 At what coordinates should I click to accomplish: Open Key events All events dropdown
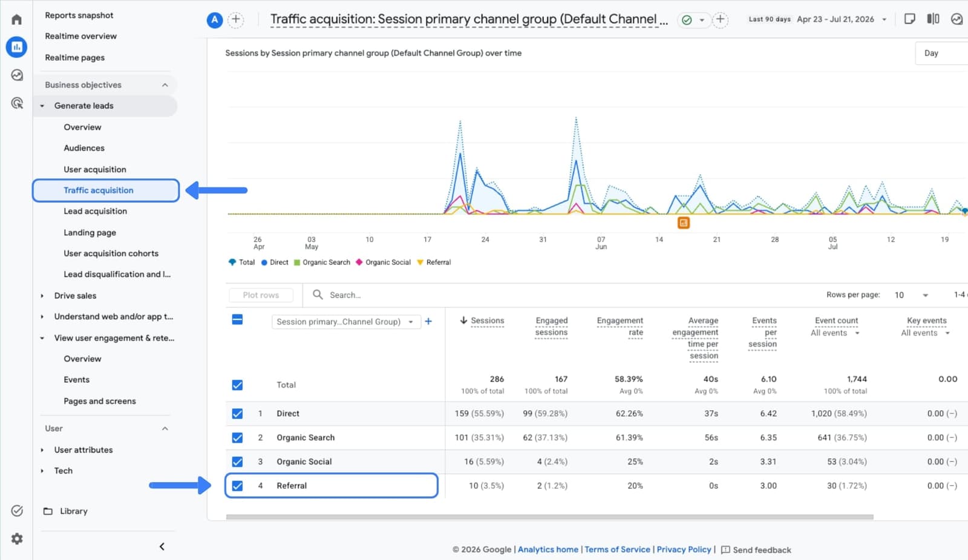click(x=926, y=333)
